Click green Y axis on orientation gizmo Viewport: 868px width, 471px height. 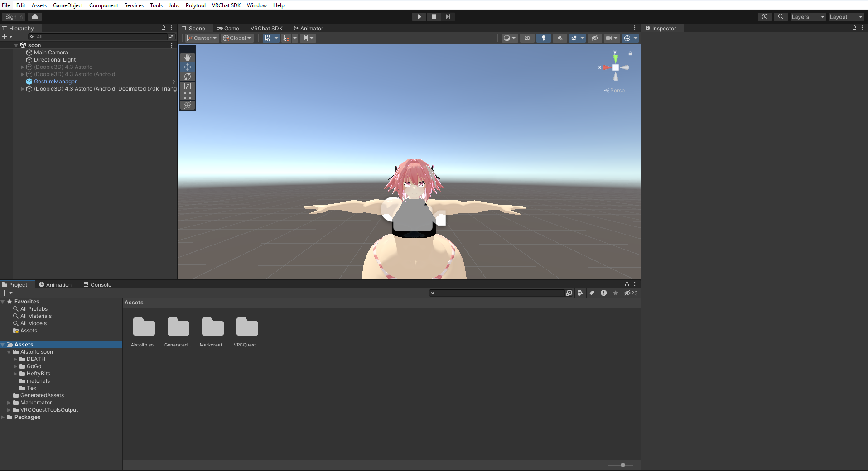615,58
